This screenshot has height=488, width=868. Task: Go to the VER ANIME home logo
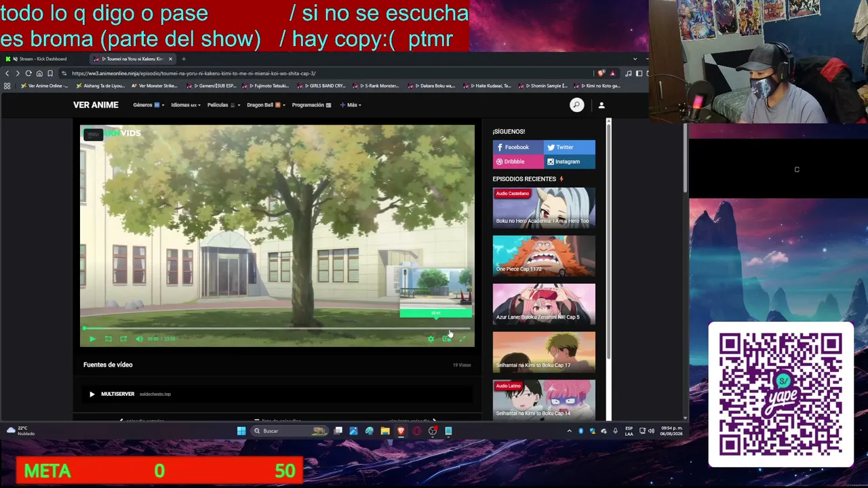click(x=96, y=105)
